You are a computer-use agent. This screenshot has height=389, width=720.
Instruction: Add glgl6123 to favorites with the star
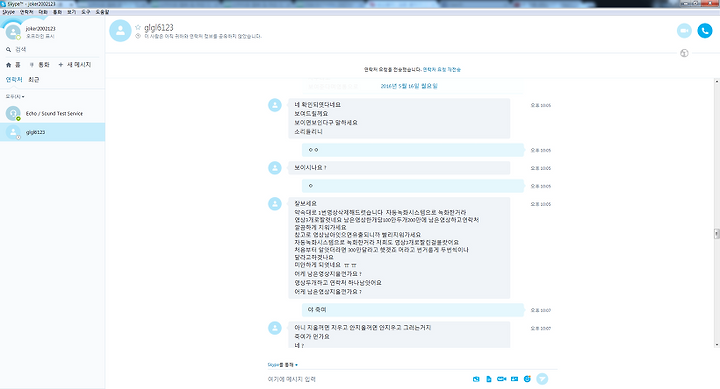point(138,28)
